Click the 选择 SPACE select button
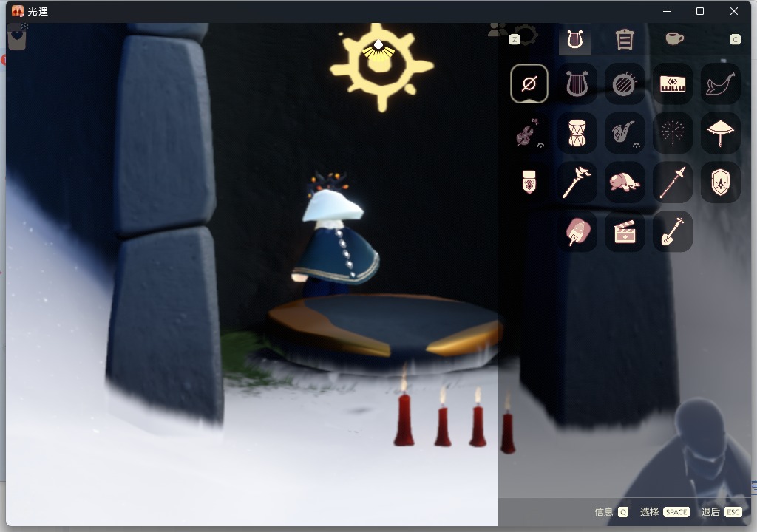Image resolution: width=757 pixels, height=532 pixels. pos(665,512)
